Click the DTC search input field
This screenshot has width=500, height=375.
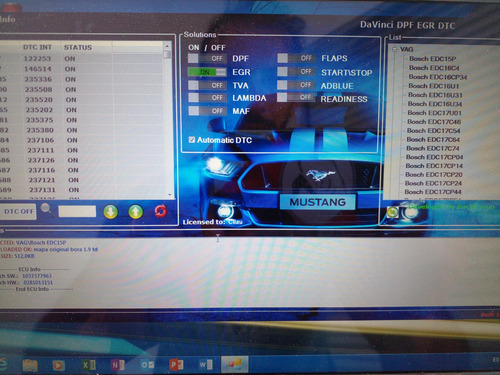point(77,211)
